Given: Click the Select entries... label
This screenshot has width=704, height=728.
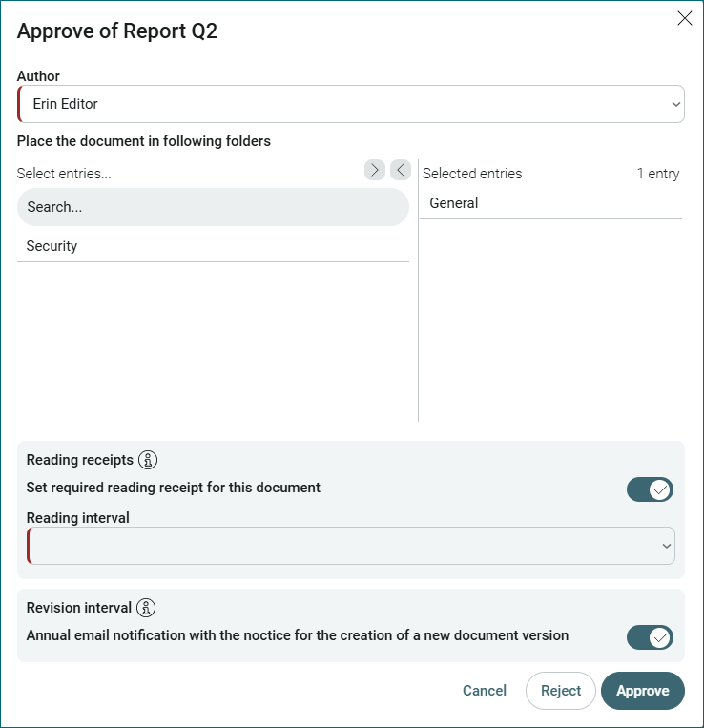Looking at the screenshot, I should click(64, 174).
